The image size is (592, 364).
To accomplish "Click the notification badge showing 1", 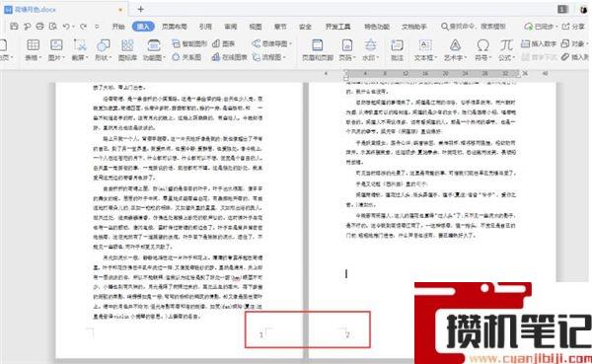I will click(562, 9).
